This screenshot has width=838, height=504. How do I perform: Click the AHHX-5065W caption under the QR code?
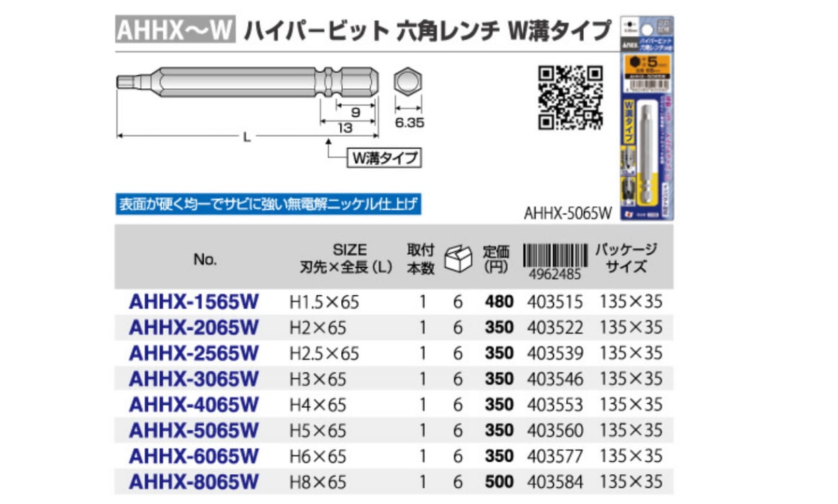[568, 212]
